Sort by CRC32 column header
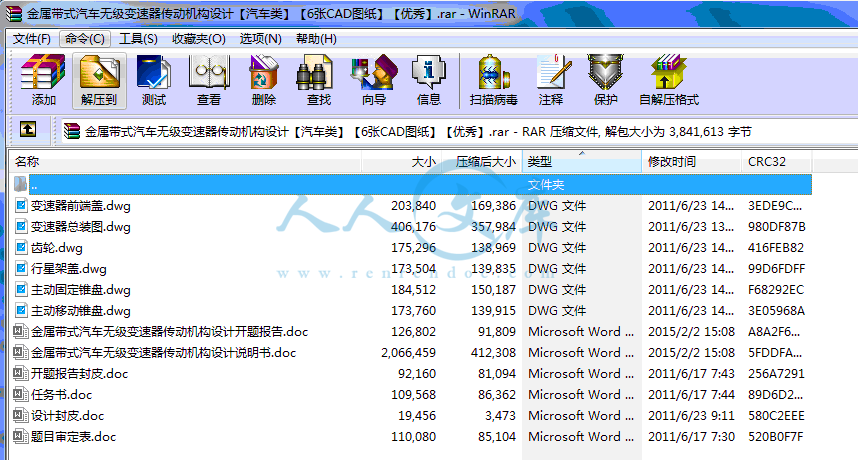This screenshot has width=858, height=460. coord(776,161)
